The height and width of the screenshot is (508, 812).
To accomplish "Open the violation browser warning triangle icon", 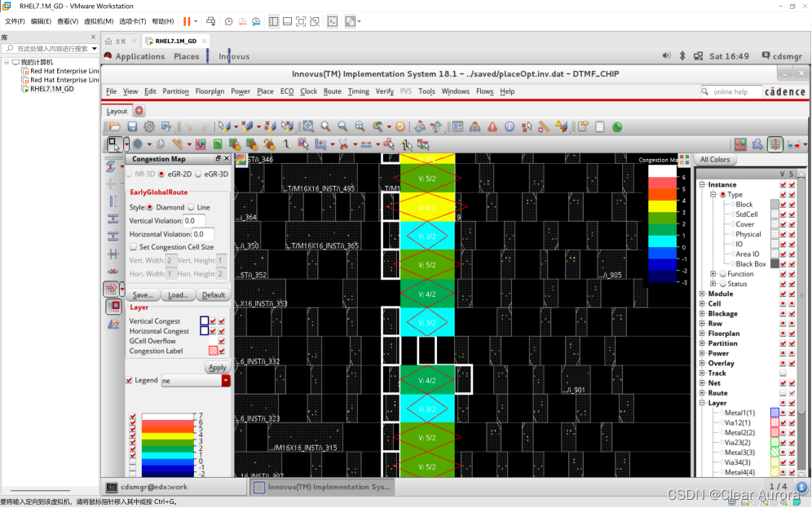I will (492, 127).
